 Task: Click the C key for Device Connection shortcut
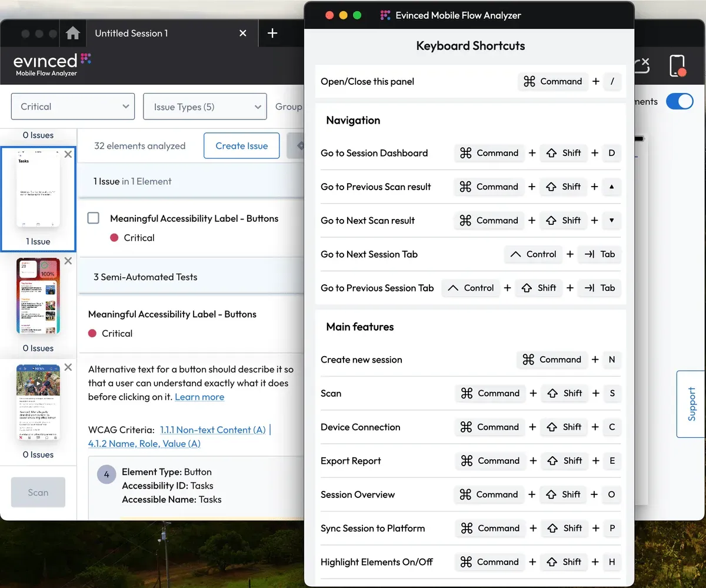pyautogui.click(x=612, y=427)
